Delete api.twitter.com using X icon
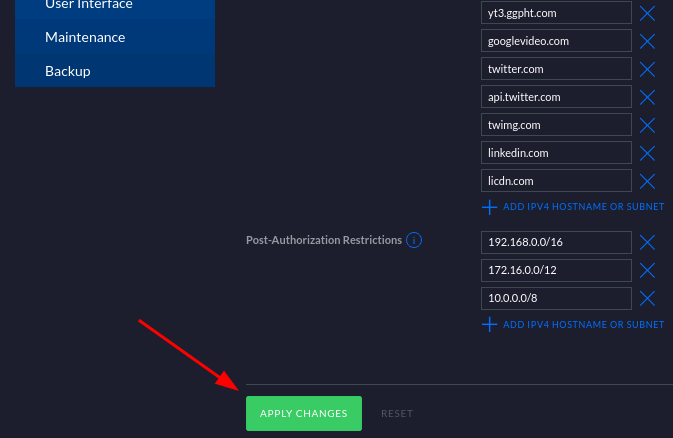The width and height of the screenshot is (673, 438). point(647,97)
